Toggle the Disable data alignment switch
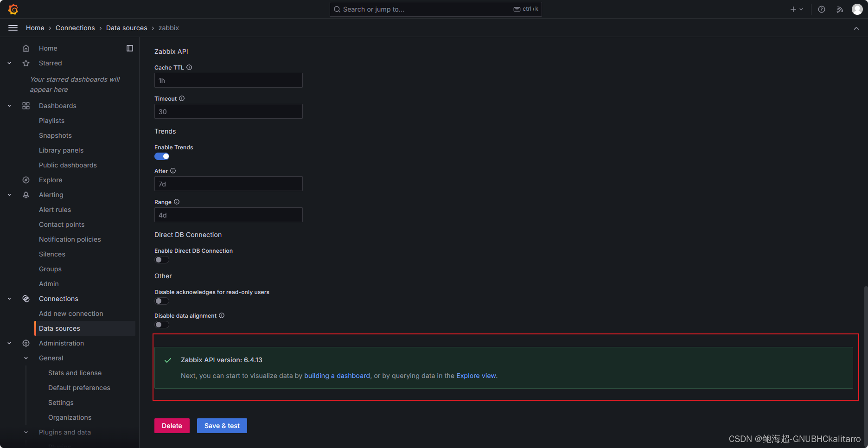The height and width of the screenshot is (448, 868). click(x=162, y=325)
